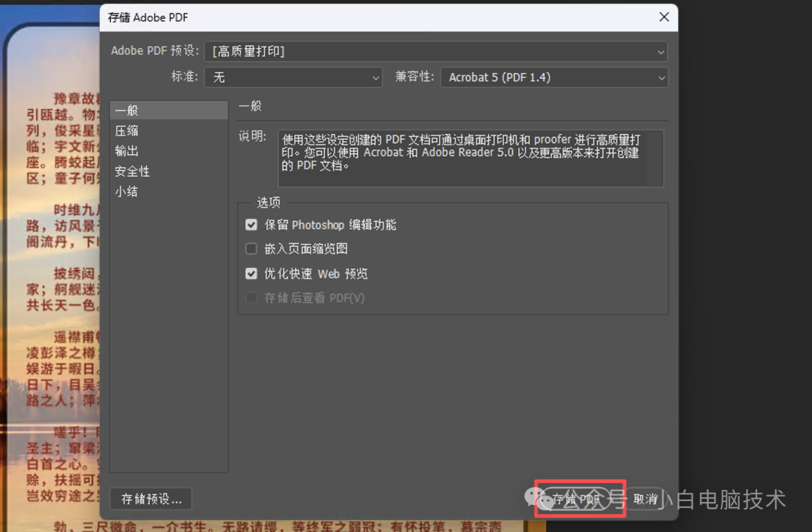This screenshot has width=812, height=532.
Task: Open the 兼容性 compatibility dropdown
Action: coord(554,78)
